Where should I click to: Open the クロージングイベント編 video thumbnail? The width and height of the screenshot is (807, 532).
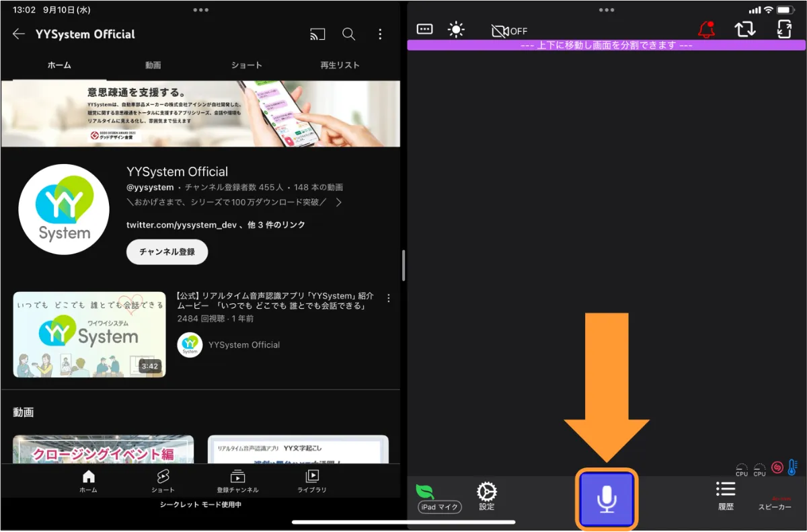(x=104, y=449)
